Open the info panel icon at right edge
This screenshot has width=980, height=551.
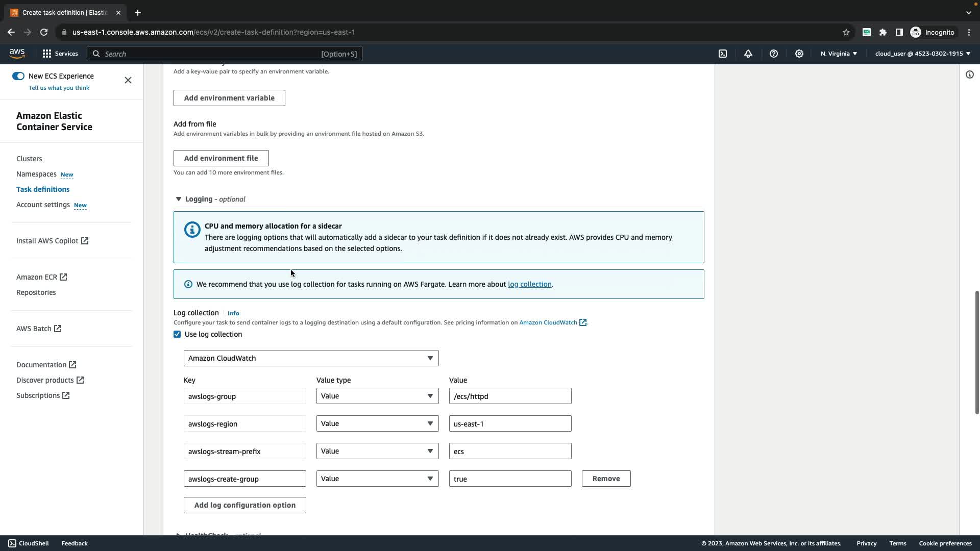pos(969,74)
